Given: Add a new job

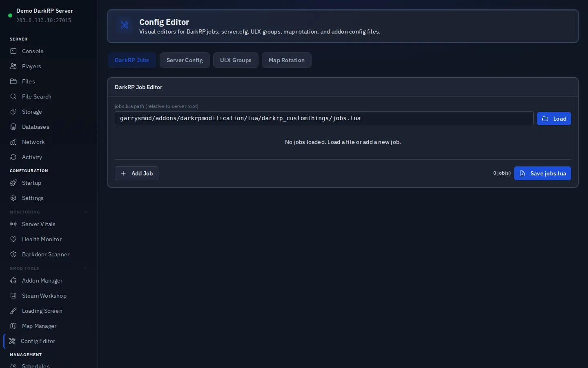Looking at the screenshot, I should (x=136, y=173).
